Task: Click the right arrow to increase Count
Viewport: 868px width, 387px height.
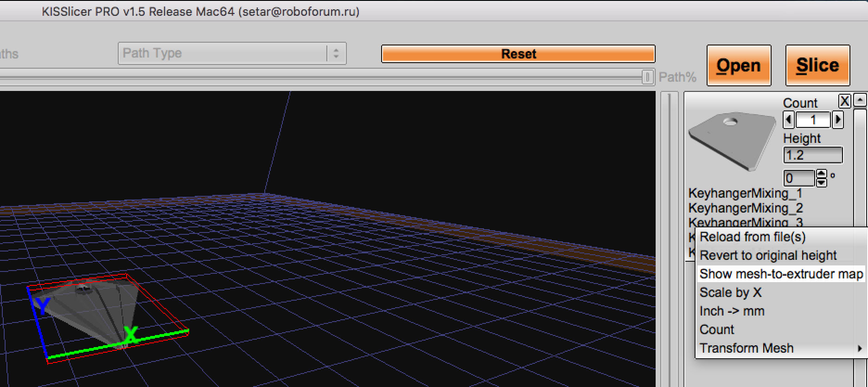Action: (837, 120)
